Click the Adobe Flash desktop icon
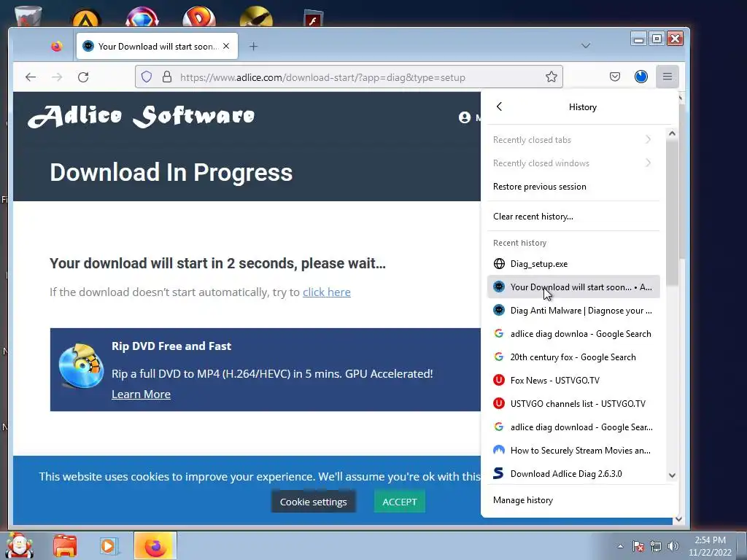Image resolution: width=747 pixels, height=560 pixels. pyautogui.click(x=313, y=19)
